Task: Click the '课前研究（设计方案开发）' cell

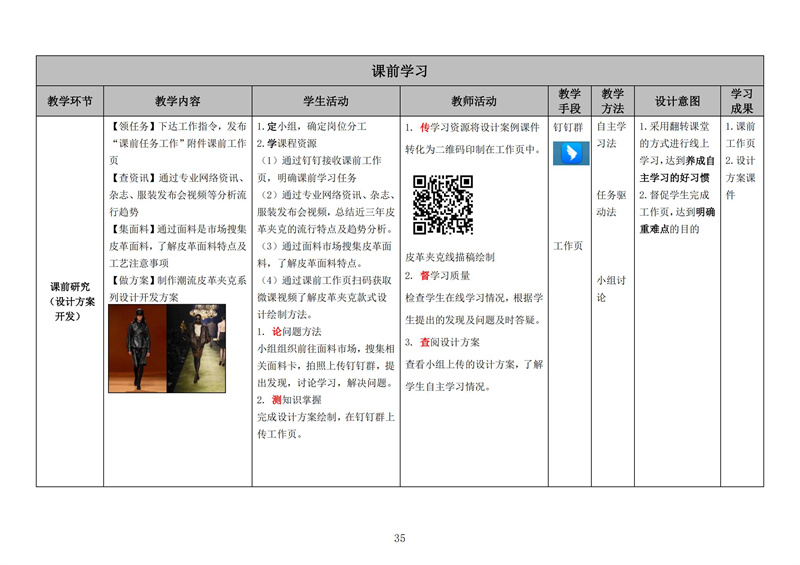Action: (x=70, y=301)
